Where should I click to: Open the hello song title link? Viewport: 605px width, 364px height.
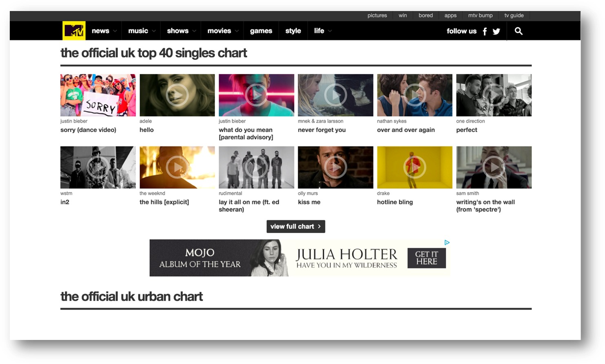[146, 130]
